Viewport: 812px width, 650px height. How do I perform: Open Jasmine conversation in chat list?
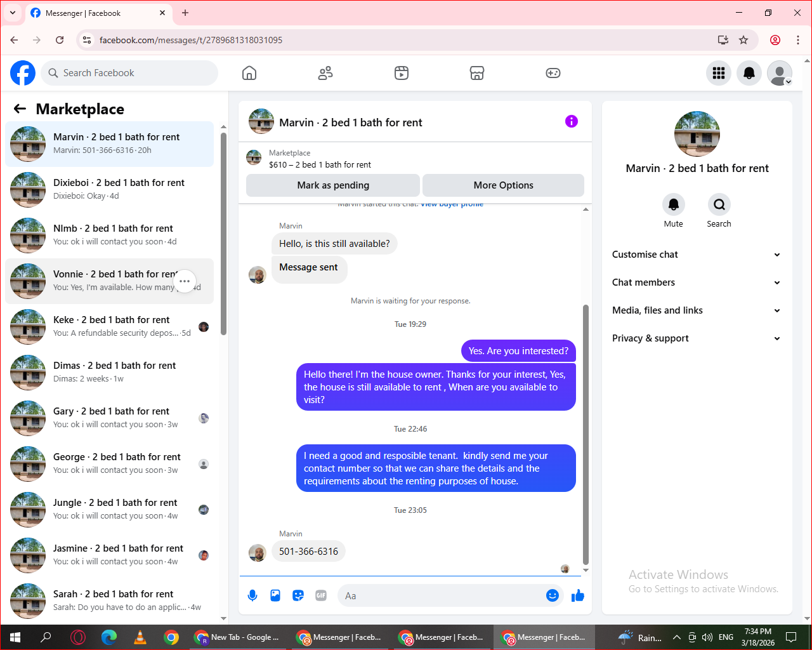point(110,555)
